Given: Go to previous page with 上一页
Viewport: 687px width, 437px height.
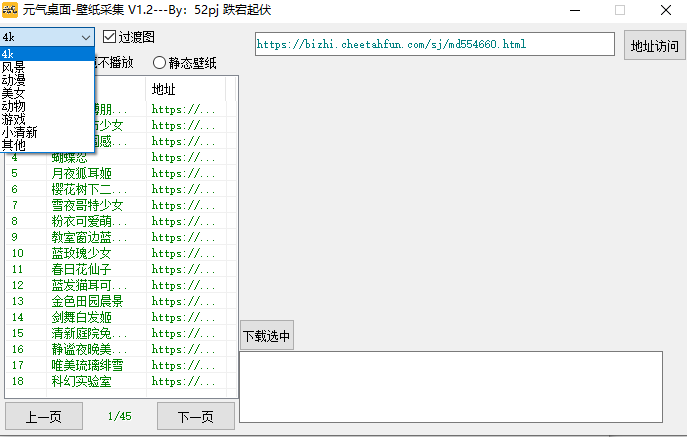Looking at the screenshot, I should click(x=44, y=416).
